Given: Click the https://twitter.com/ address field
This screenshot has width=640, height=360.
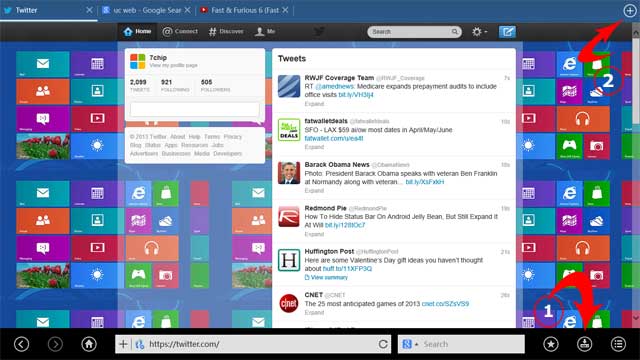Looking at the screenshot, I should coord(261,344).
